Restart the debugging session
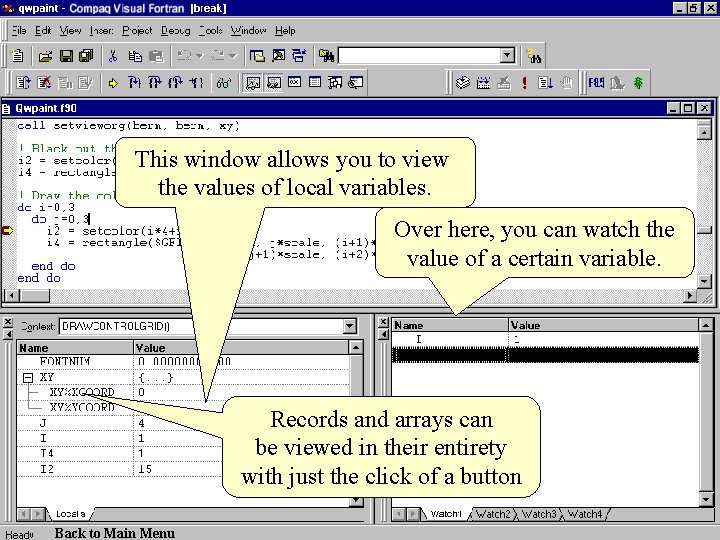This screenshot has width=720, height=540. tap(23, 83)
